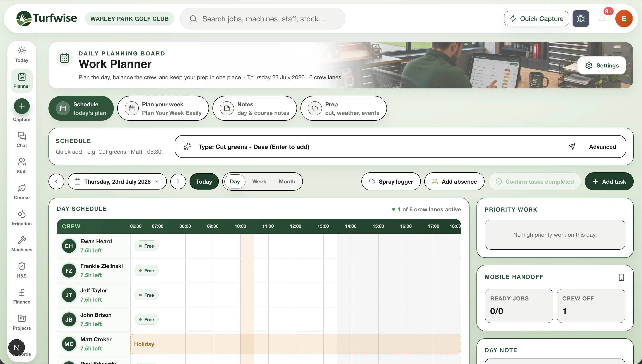Screen dimensions: 642x364
Task: Open the Settings button
Action: pos(602,65)
